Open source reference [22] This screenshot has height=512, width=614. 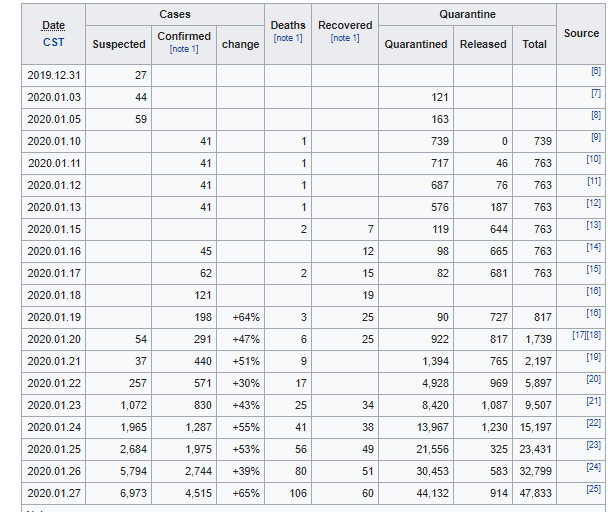tap(594, 423)
